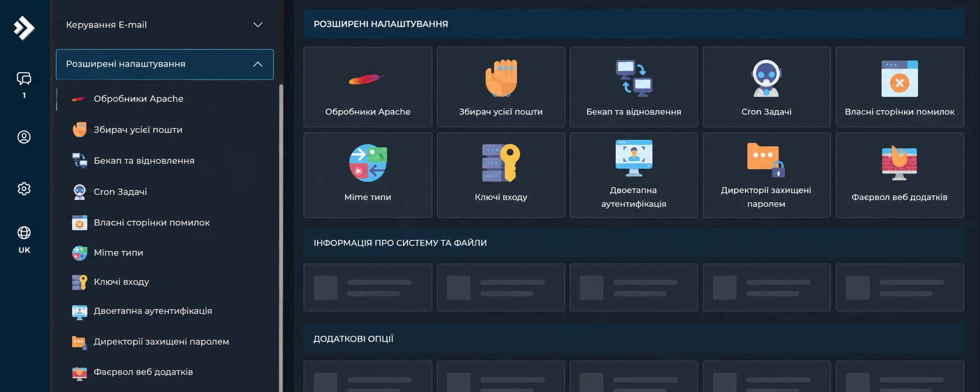Expand Керування E-mail chevron
This screenshot has height=392, width=980.
[258, 25]
